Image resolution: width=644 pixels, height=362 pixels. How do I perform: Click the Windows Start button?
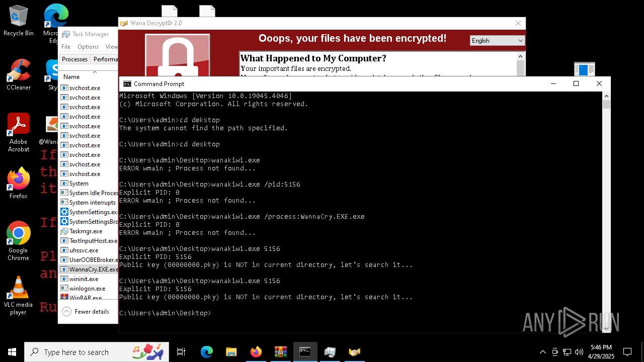[x=12, y=352]
